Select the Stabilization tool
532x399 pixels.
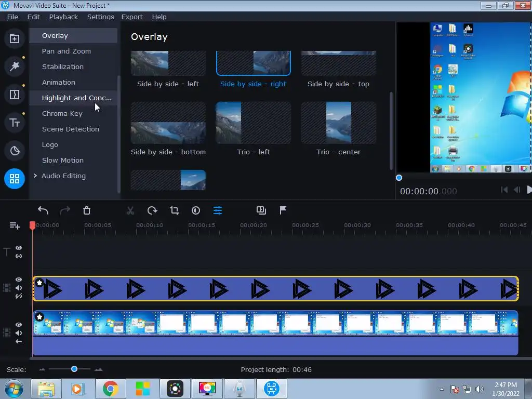(x=73, y=67)
